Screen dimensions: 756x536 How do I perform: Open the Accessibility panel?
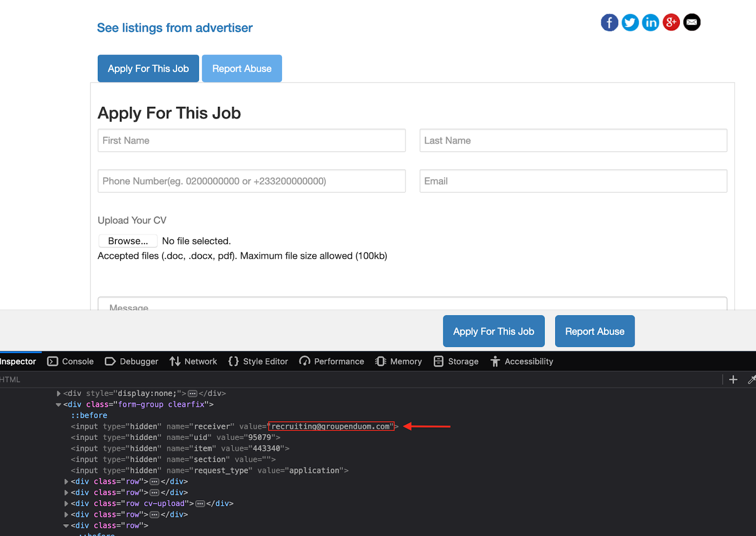tap(522, 362)
